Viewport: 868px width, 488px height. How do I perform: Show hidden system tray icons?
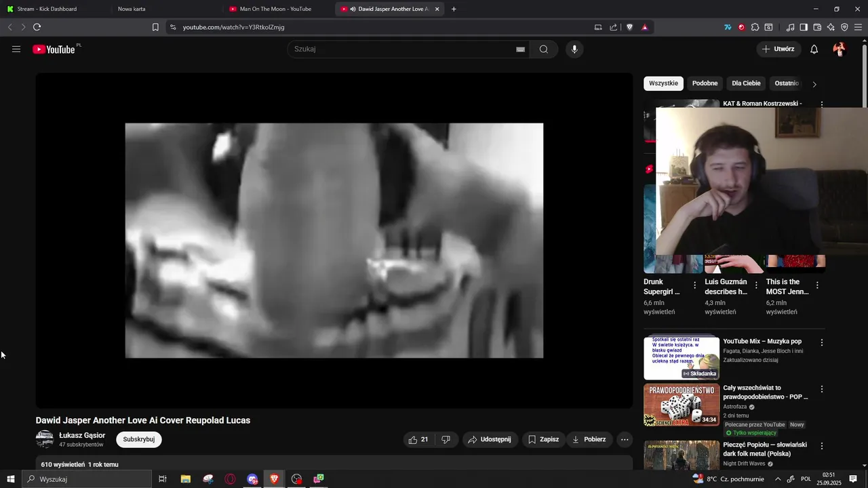tap(778, 479)
